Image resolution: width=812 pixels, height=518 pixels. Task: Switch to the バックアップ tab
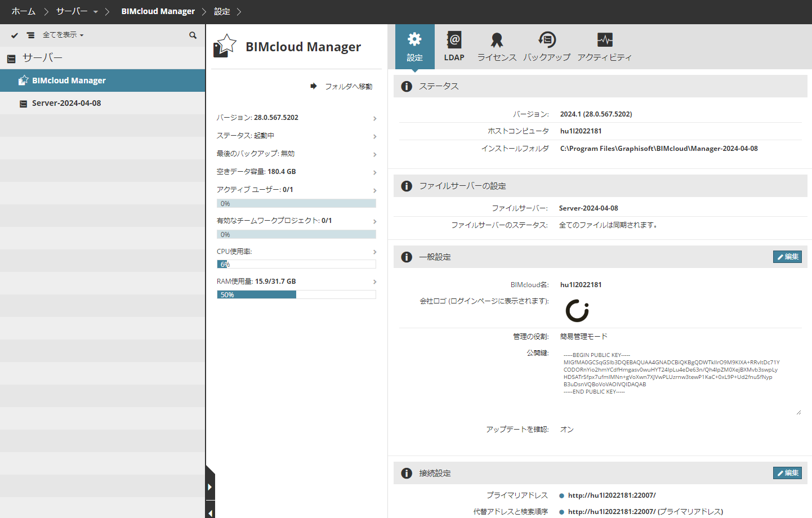(x=547, y=47)
